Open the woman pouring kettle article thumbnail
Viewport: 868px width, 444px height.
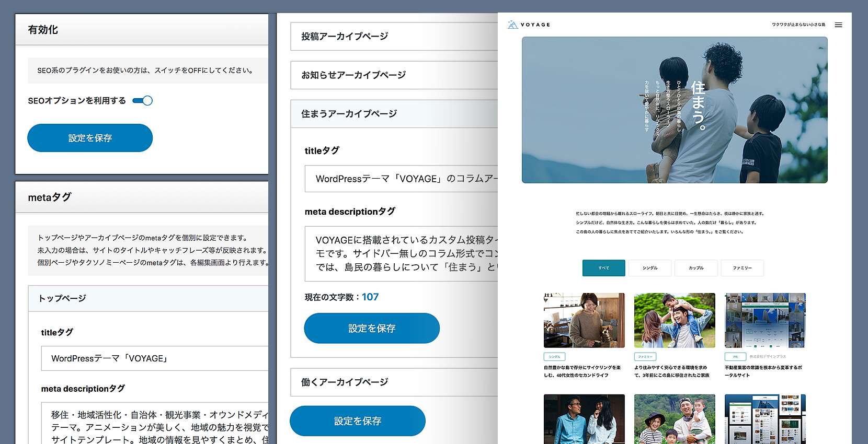click(584, 320)
